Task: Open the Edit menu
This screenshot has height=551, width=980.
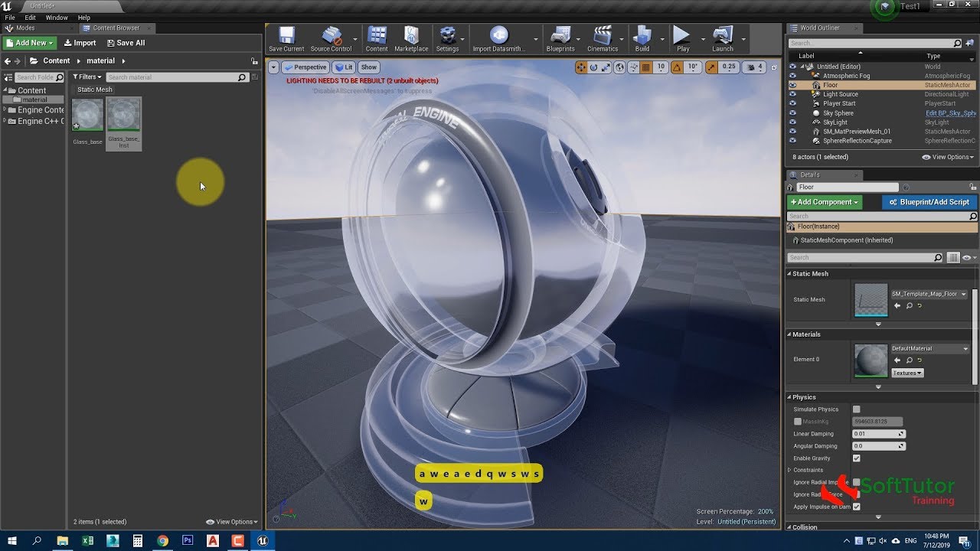Action: (x=30, y=18)
